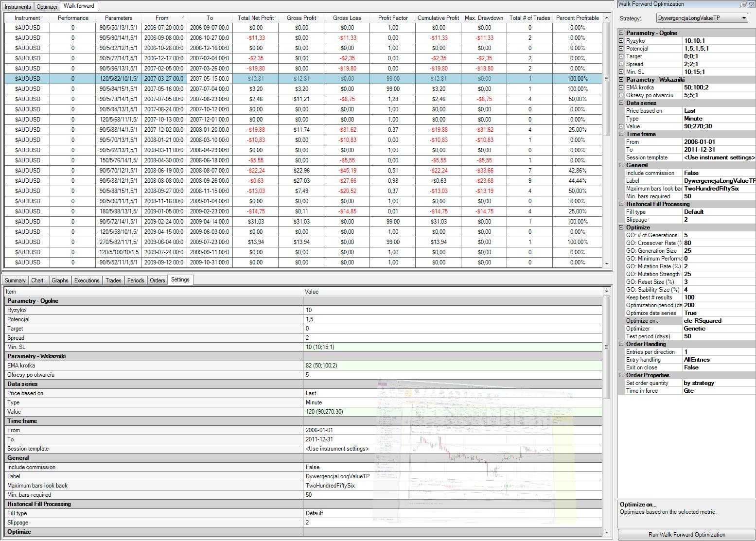Viewport: 756px width, 541px height.
Task: Click the settings list scrollbar up arrow
Action: click(x=606, y=291)
